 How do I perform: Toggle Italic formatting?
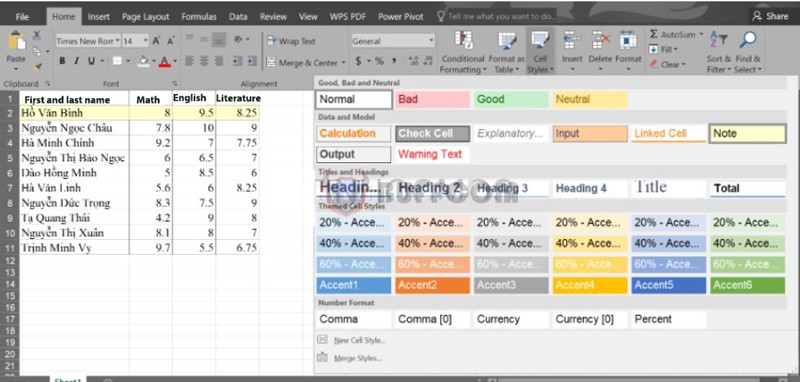tap(77, 61)
